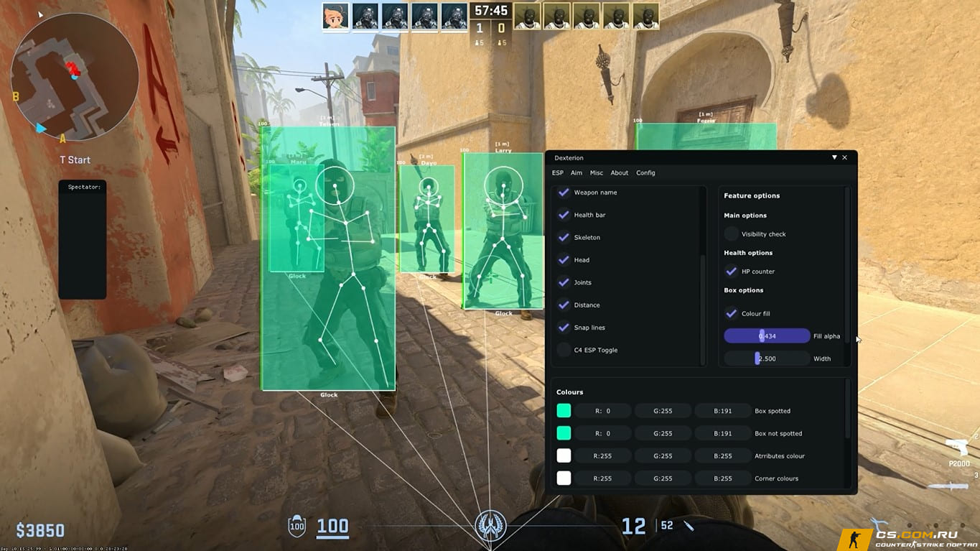The height and width of the screenshot is (551, 980).
Task: Click the cartoon-face player avatar in scoreboard
Action: pyautogui.click(x=336, y=16)
